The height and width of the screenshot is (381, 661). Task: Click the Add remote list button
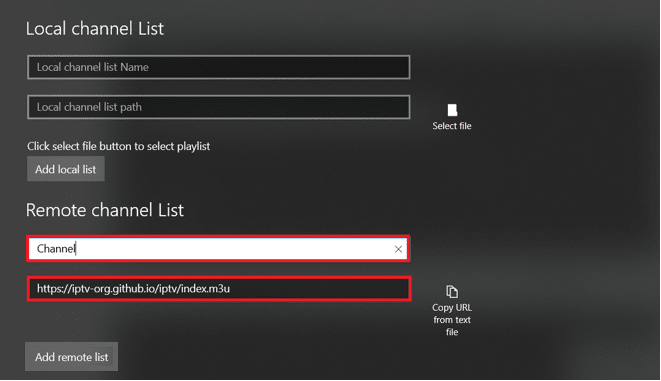tap(72, 357)
